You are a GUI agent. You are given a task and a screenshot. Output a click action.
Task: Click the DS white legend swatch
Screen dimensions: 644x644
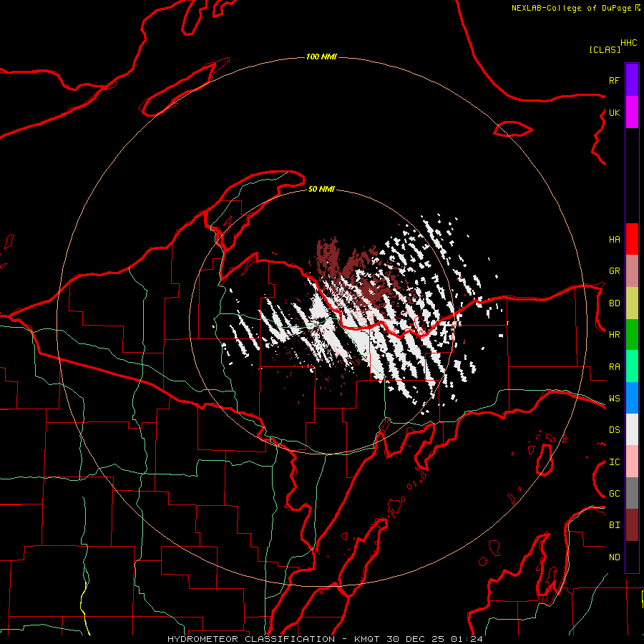(x=632, y=429)
